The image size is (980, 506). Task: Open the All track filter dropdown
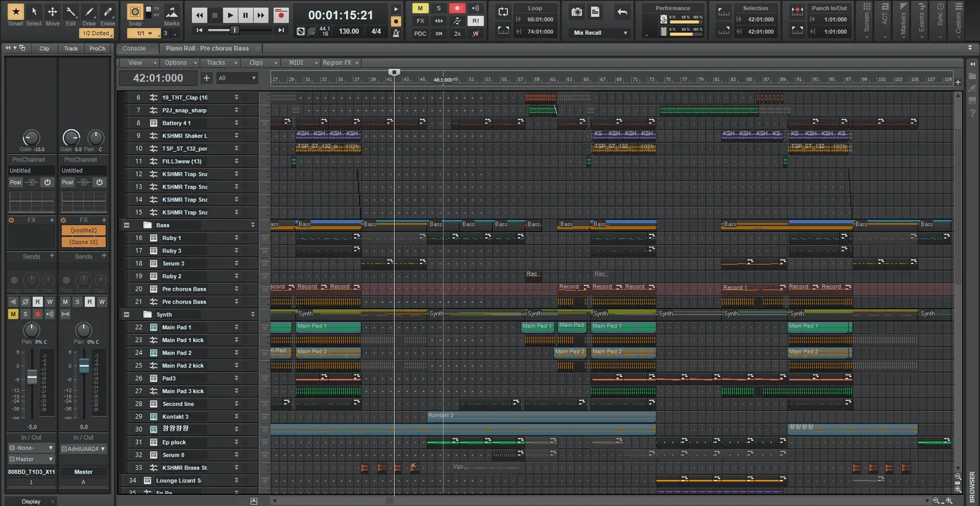237,78
